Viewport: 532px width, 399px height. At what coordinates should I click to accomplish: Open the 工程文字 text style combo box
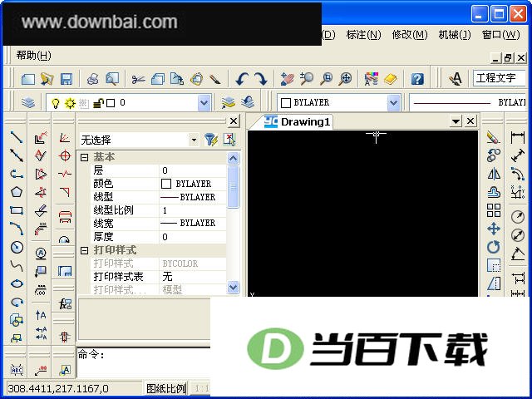tap(499, 78)
